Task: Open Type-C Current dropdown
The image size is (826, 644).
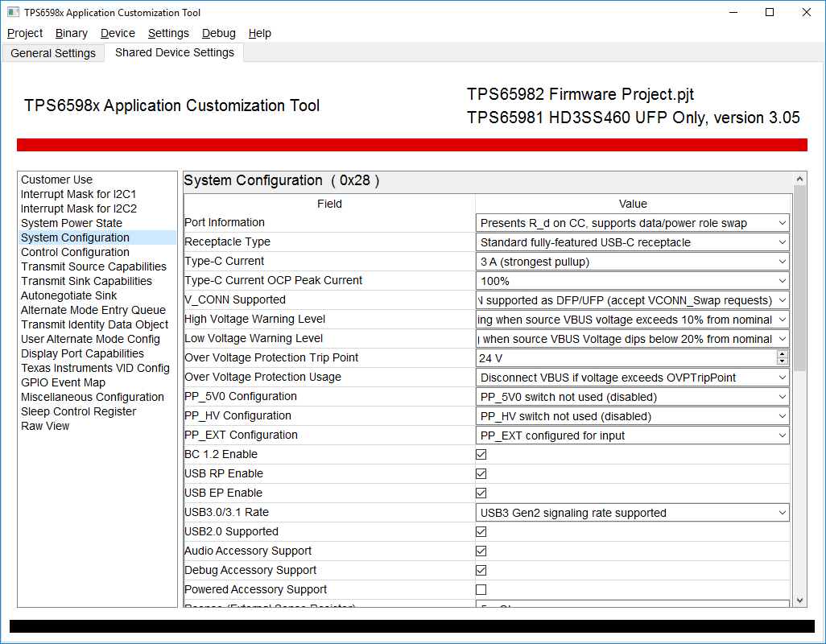Action: [632, 262]
